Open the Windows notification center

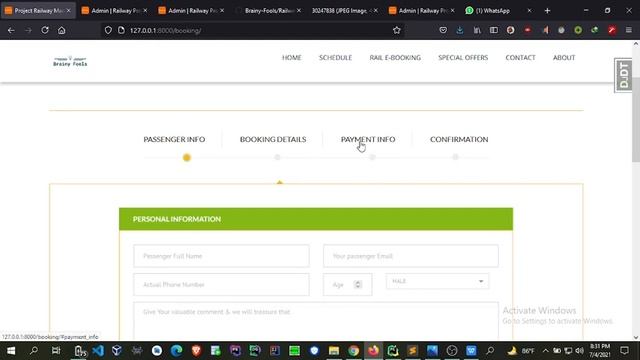pyautogui.click(x=624, y=351)
